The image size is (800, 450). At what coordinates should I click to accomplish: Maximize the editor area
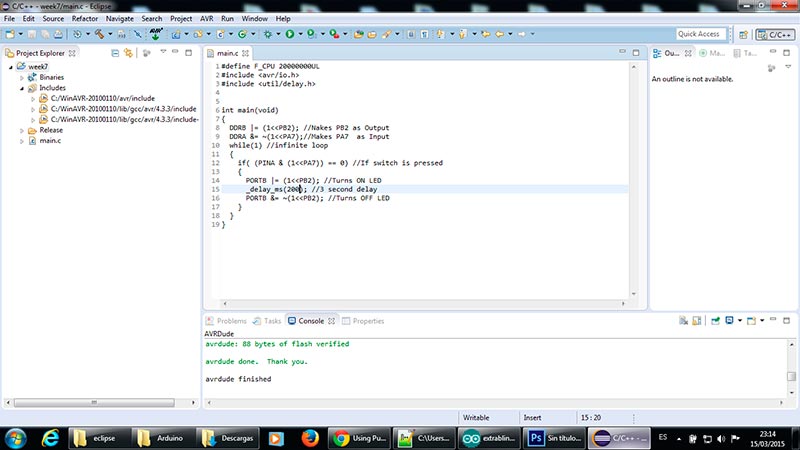click(x=636, y=53)
